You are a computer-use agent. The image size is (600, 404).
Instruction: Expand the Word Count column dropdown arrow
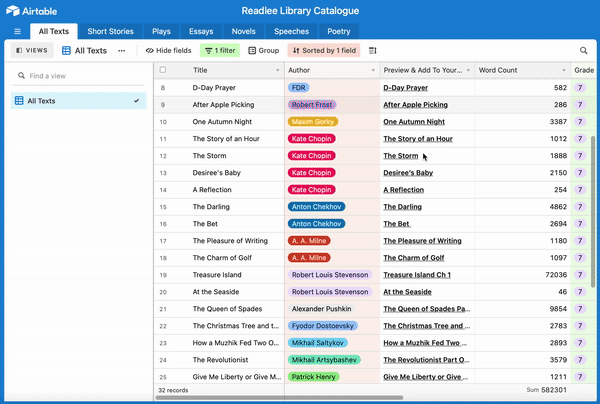564,70
